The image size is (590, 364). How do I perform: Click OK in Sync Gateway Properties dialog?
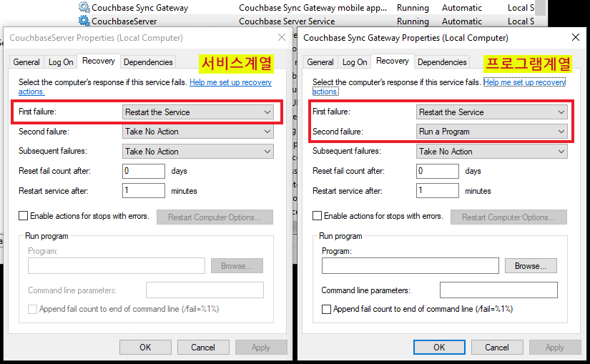(x=439, y=348)
